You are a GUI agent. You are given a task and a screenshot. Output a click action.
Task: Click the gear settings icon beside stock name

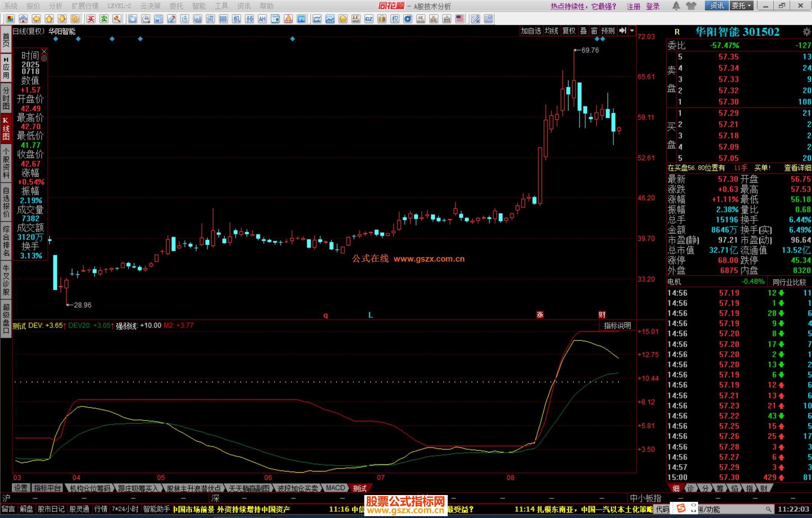(x=806, y=32)
